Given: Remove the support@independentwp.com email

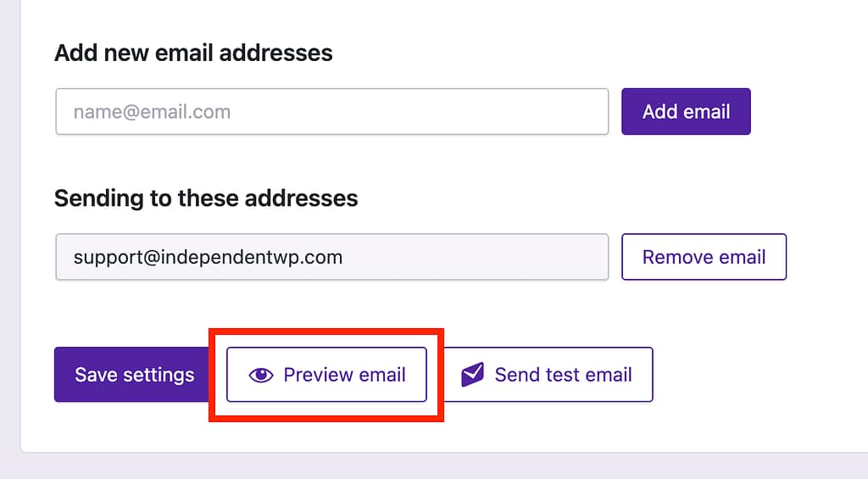Looking at the screenshot, I should click(704, 257).
